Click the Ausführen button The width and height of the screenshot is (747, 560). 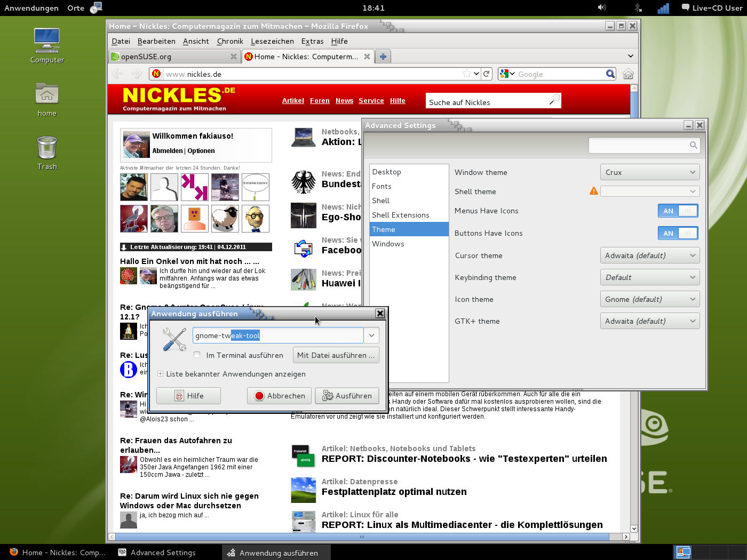[347, 396]
